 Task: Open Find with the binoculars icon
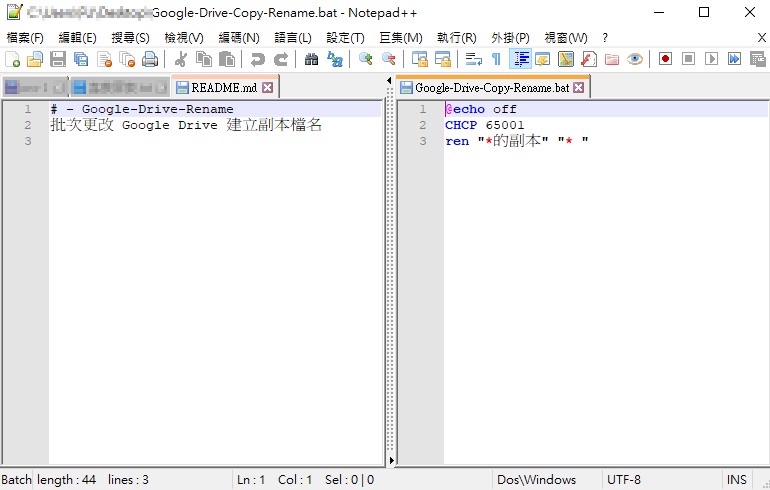(x=311, y=59)
